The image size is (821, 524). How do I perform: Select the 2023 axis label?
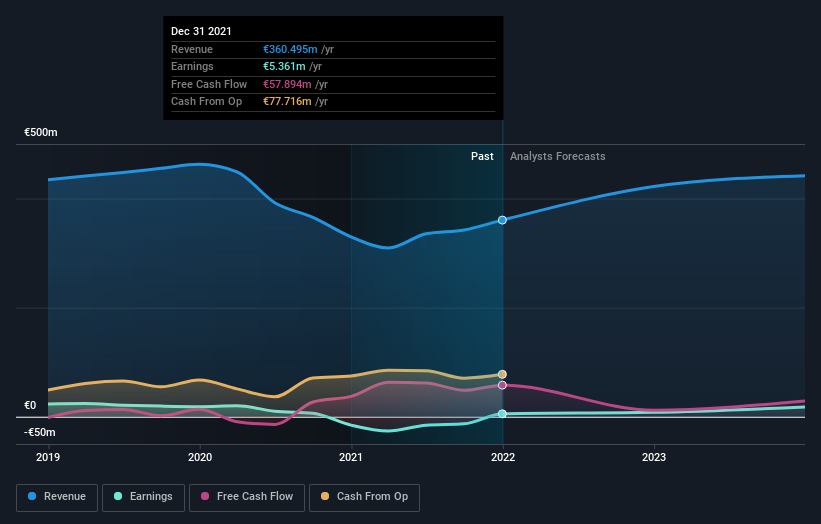(654, 457)
